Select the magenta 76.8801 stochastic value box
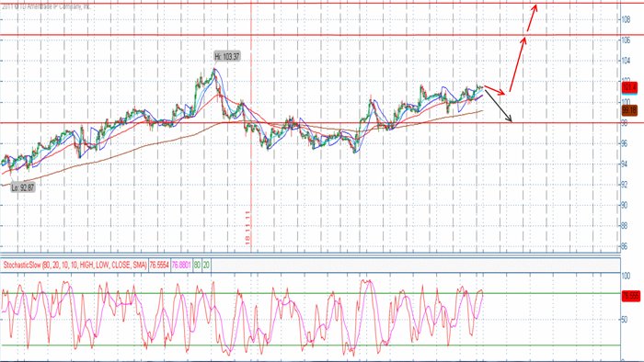644x362 pixels. (181, 266)
